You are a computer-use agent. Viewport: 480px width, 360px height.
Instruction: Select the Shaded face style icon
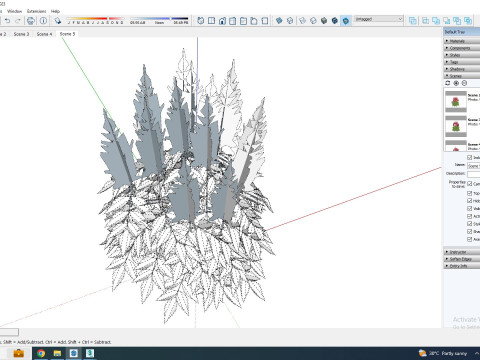[324, 21]
